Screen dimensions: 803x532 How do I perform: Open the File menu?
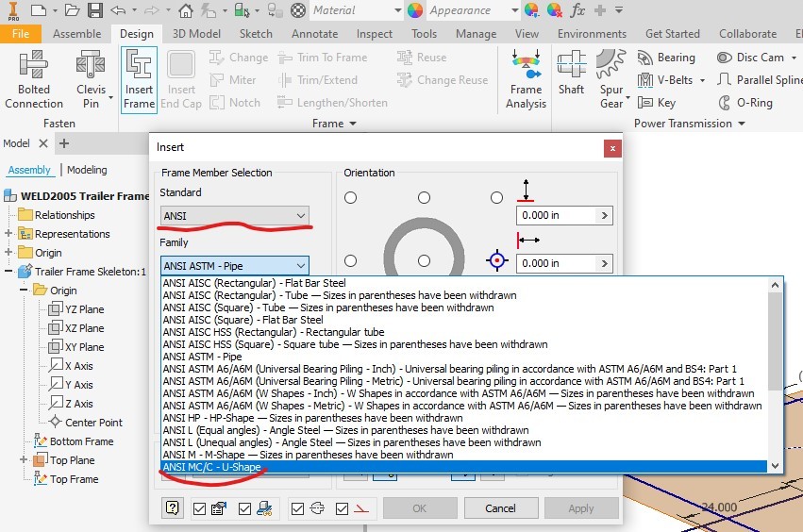(21, 34)
